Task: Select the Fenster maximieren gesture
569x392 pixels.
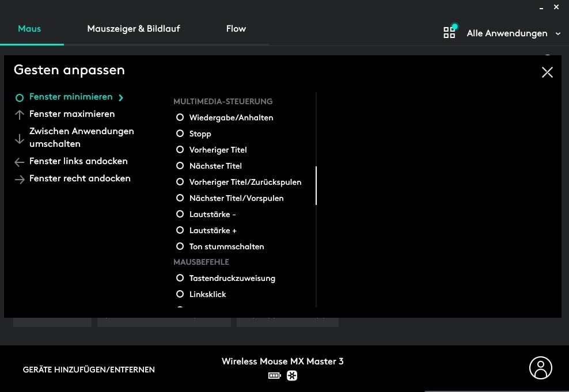Action: (72, 114)
